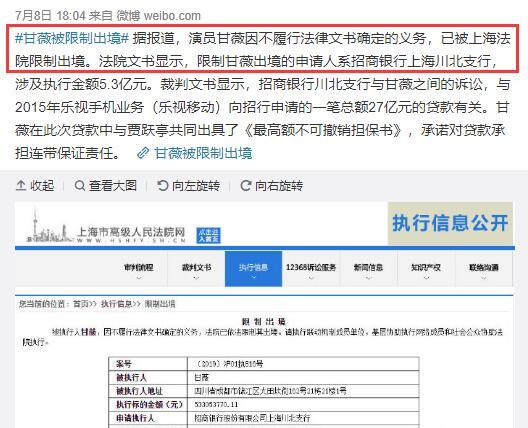Open the 审判流程 navigation tab
This screenshot has width=528, height=428.
click(x=139, y=267)
